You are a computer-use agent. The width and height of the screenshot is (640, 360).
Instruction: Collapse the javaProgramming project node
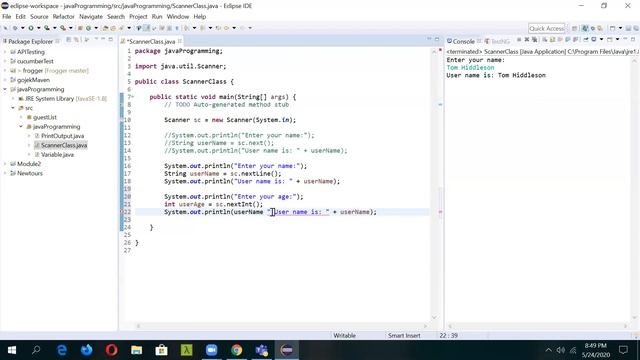(x=5, y=89)
